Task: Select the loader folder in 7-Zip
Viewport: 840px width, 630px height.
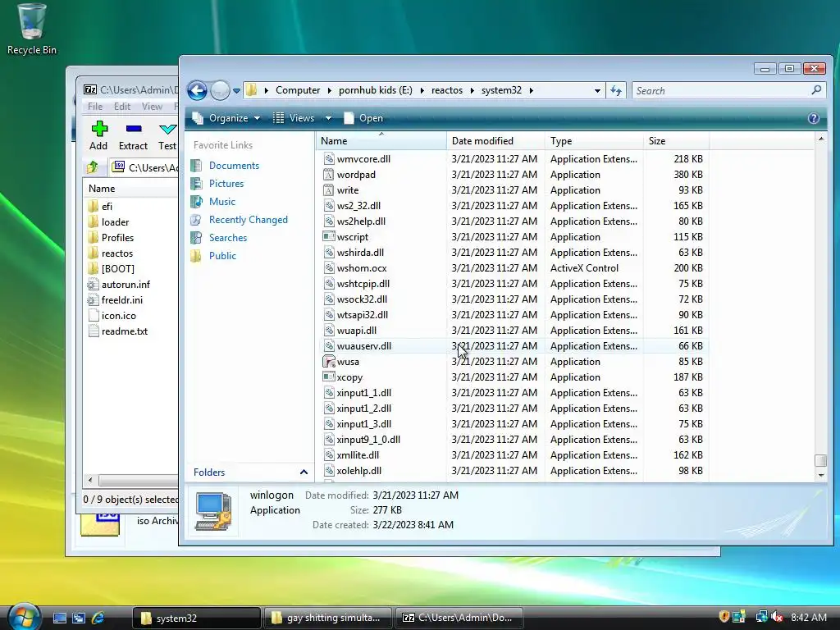Action: (109, 221)
